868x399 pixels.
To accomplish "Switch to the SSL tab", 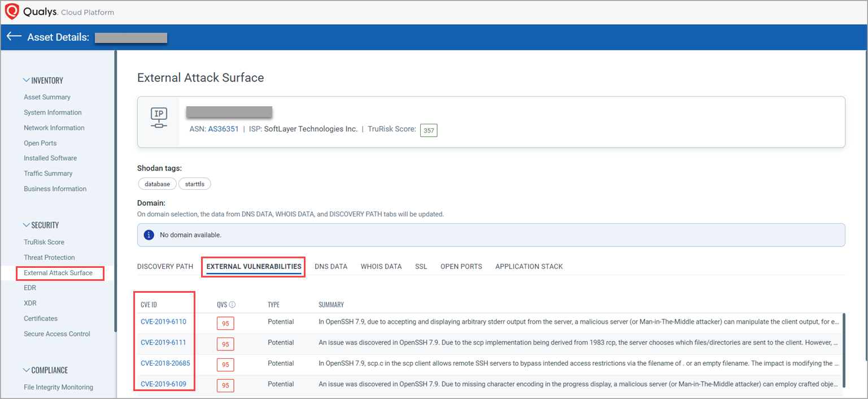I will point(421,266).
